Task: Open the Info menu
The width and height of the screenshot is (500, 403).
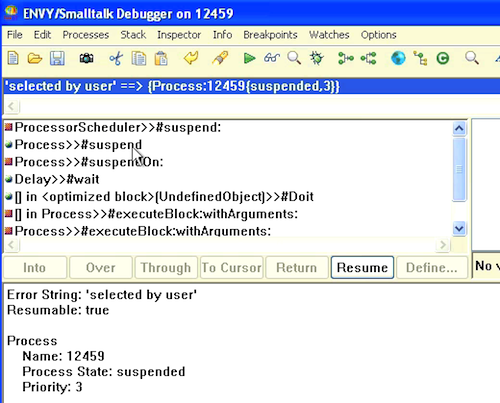Action: (222, 35)
